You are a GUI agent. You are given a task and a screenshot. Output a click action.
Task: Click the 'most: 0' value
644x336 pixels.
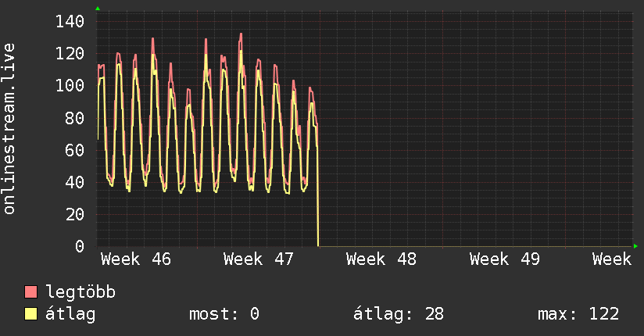tap(224, 314)
